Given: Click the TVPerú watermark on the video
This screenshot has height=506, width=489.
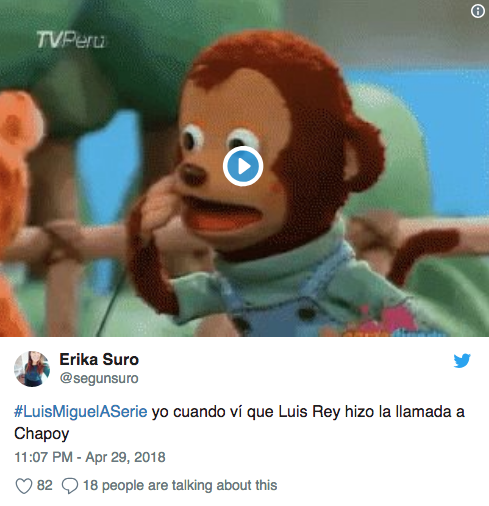Looking at the screenshot, I should click(x=71, y=40).
